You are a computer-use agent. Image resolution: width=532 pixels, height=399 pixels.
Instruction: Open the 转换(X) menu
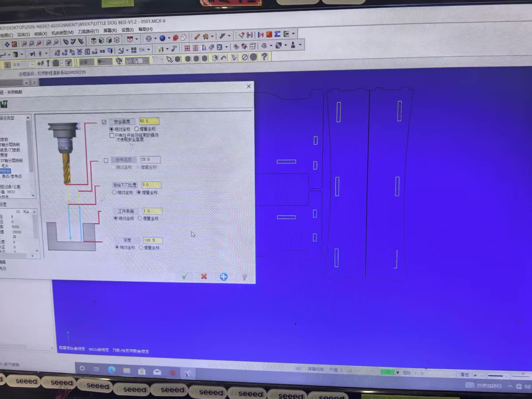41,34
